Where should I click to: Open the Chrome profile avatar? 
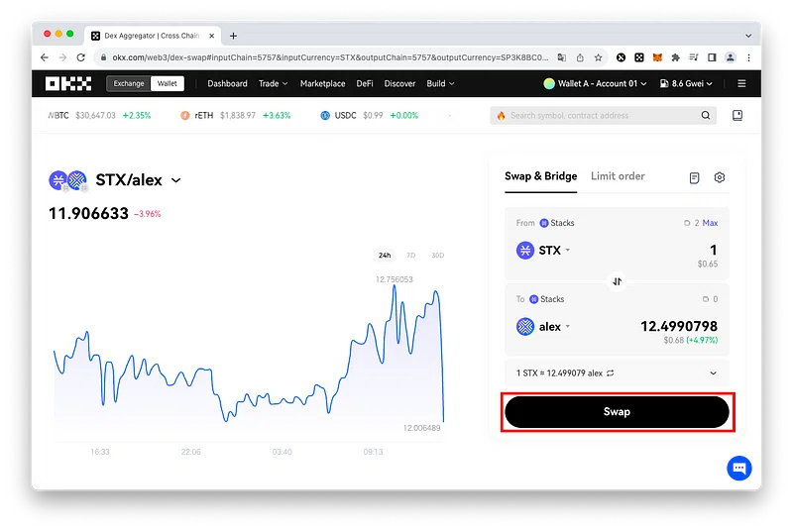tap(731, 57)
